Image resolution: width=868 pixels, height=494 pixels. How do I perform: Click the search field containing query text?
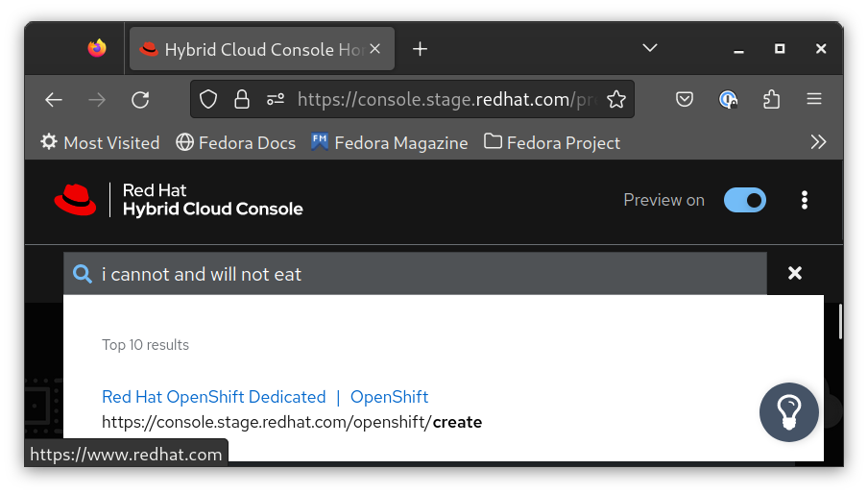click(x=422, y=274)
